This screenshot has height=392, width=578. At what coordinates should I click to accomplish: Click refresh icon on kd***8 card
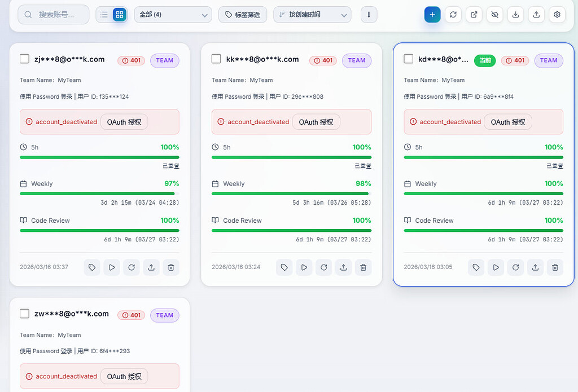(x=516, y=267)
